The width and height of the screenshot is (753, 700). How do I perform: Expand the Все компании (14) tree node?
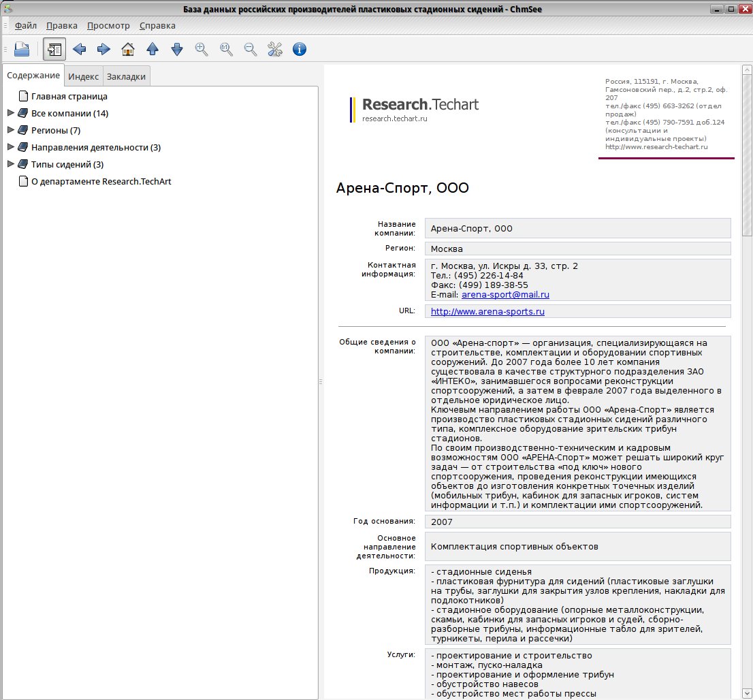(11, 114)
